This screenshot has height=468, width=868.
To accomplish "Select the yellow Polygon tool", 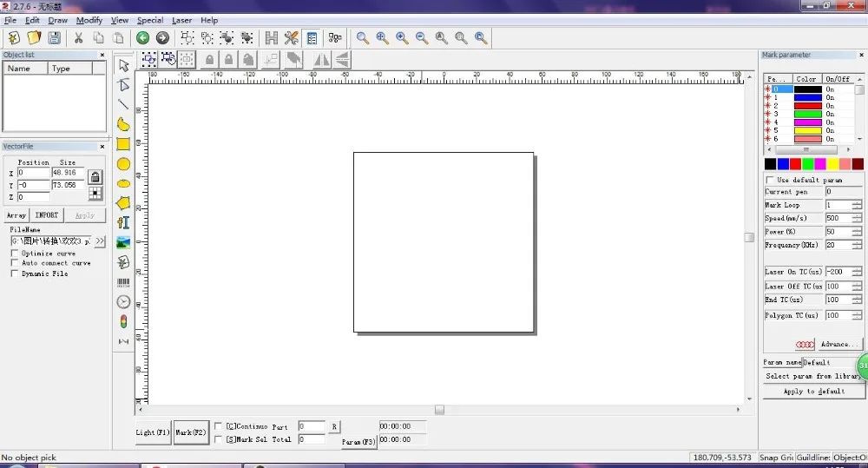I will click(123, 203).
